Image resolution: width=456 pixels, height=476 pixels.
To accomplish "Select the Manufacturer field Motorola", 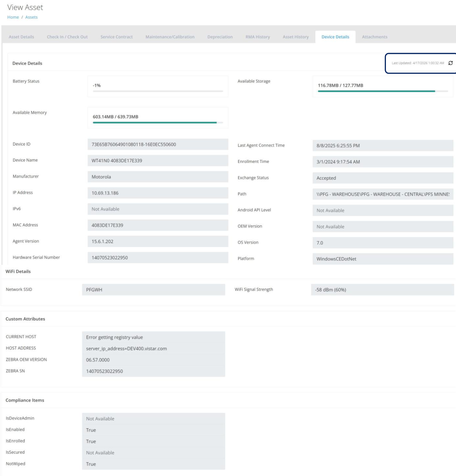I will pyautogui.click(x=158, y=177).
